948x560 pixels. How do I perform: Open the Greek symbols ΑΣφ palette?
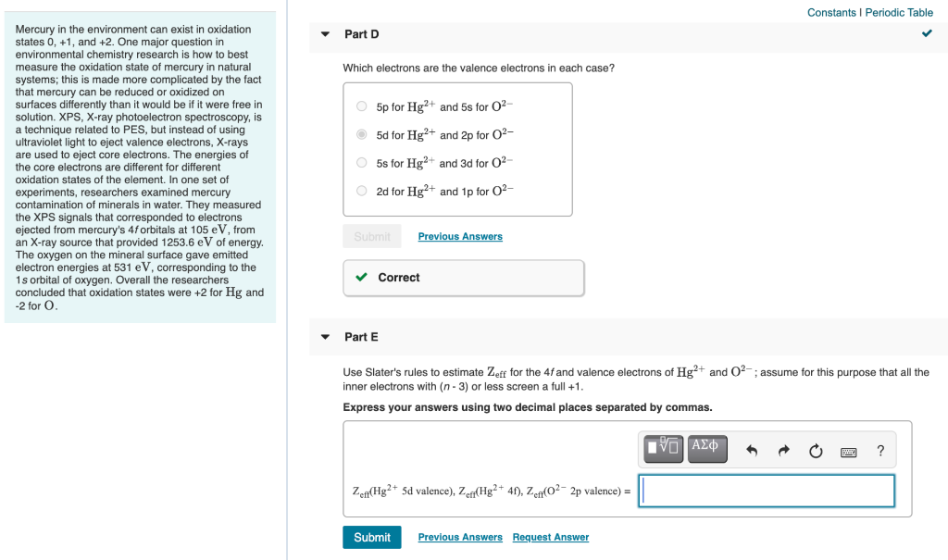[706, 449]
